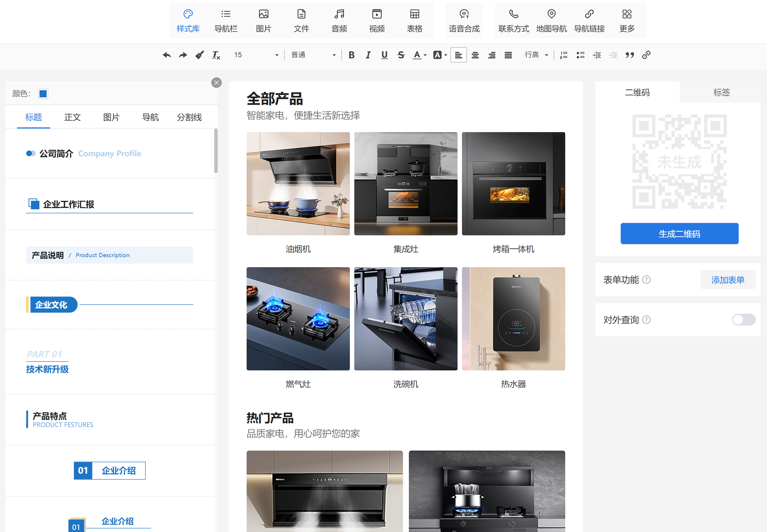Align text to the left
Image resolution: width=767 pixels, height=532 pixels.
(x=458, y=55)
